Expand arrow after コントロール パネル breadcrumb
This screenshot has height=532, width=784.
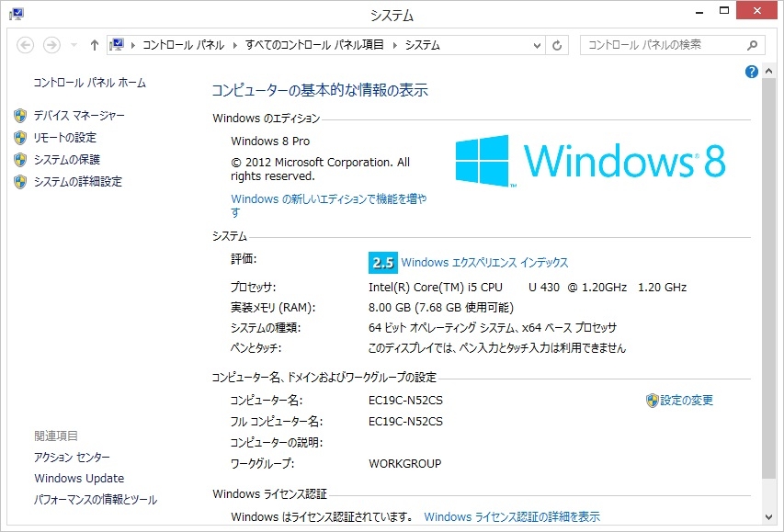[x=235, y=46]
